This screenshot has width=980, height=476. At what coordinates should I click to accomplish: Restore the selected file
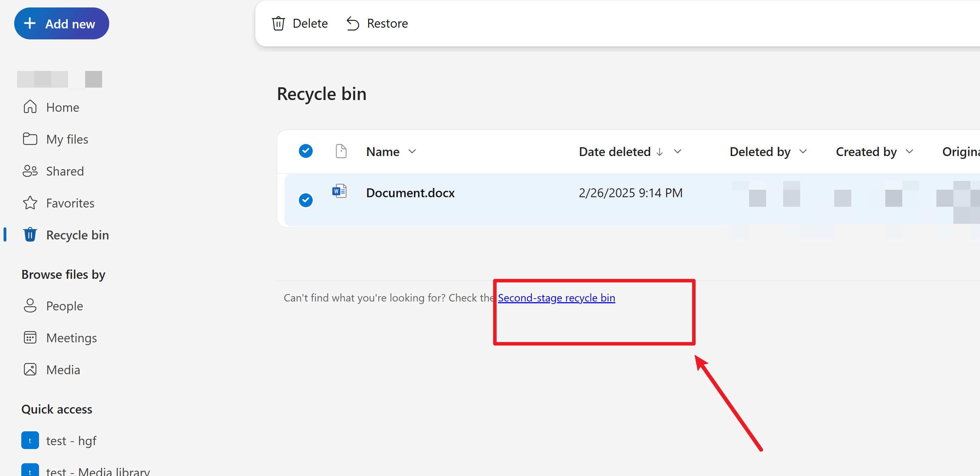pyautogui.click(x=376, y=23)
